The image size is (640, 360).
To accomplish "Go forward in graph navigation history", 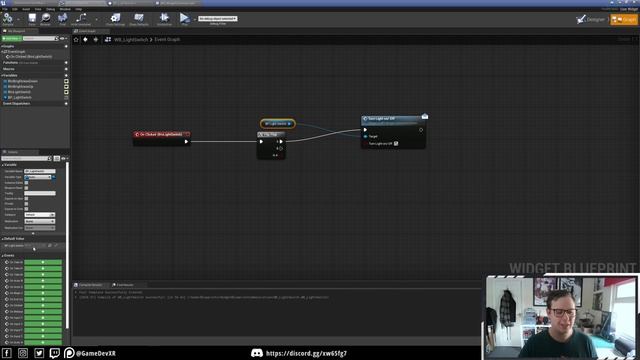I will tap(96, 40).
